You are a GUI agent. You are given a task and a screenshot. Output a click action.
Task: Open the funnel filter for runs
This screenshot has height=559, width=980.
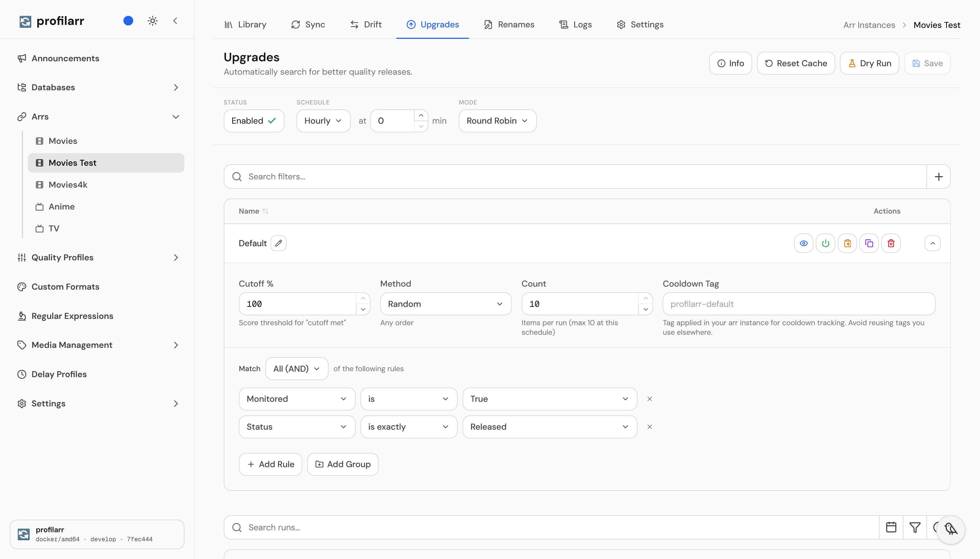(x=915, y=528)
